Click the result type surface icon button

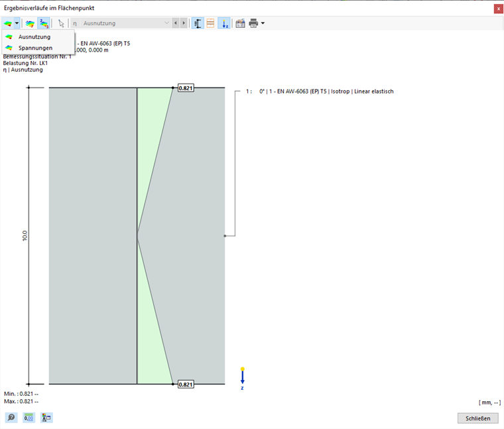[x=8, y=23]
